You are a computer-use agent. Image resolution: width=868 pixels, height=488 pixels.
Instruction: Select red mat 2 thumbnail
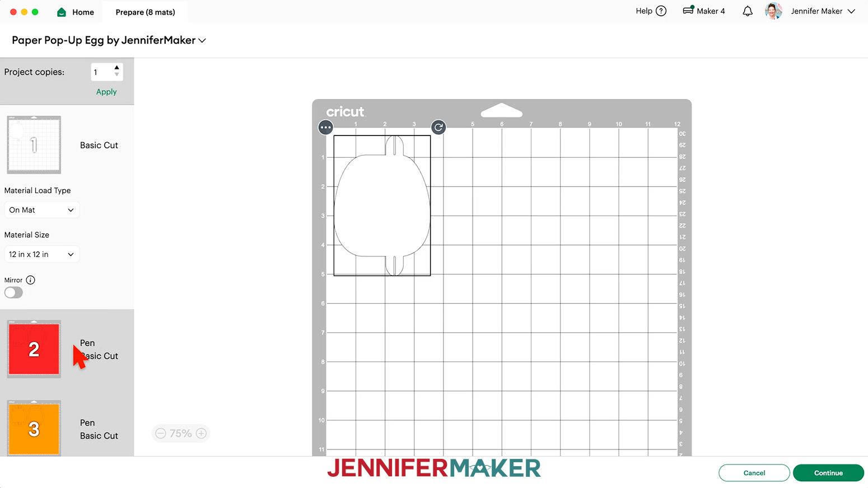click(34, 349)
